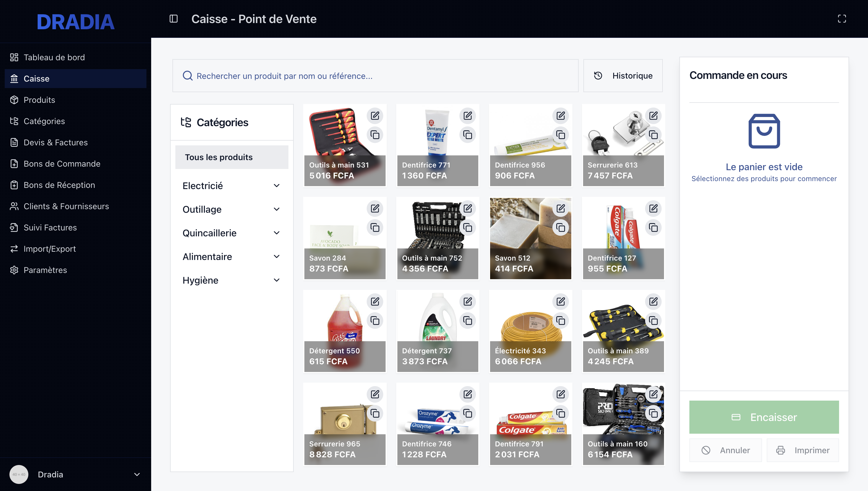Focus the product search field
The width and height of the screenshot is (868, 491).
point(375,76)
